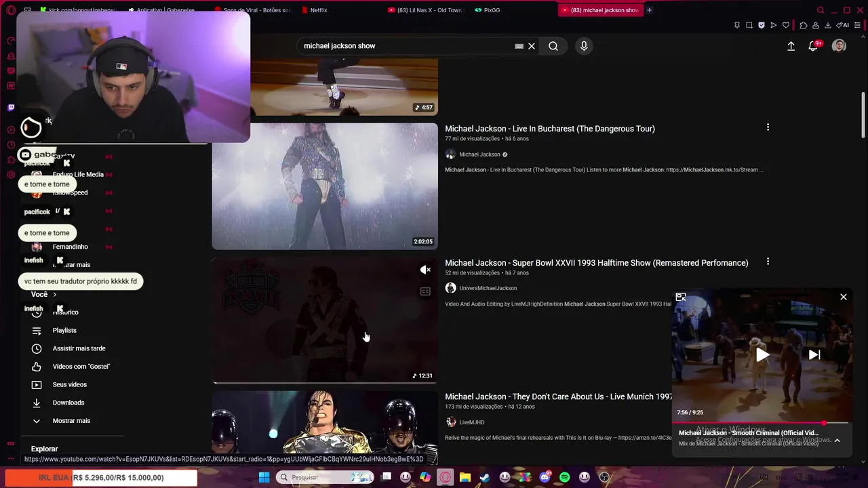Open Downloads in the sidebar
The image size is (868, 488).
click(x=68, y=403)
